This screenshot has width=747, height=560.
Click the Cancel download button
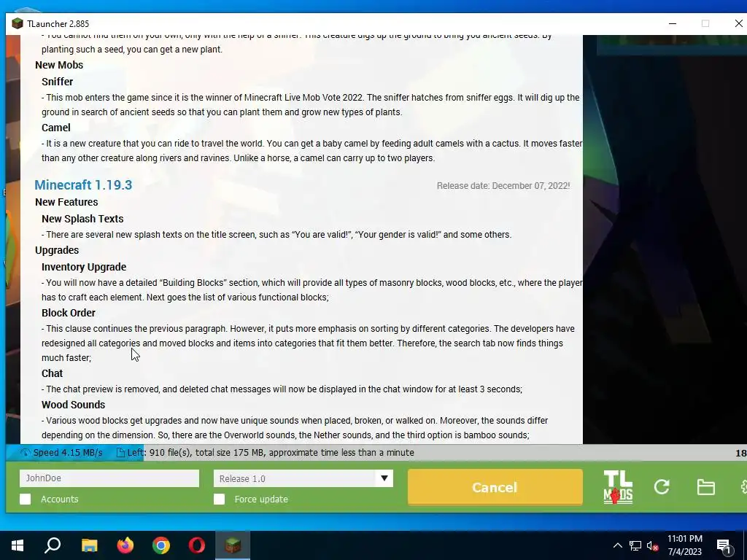click(x=495, y=487)
